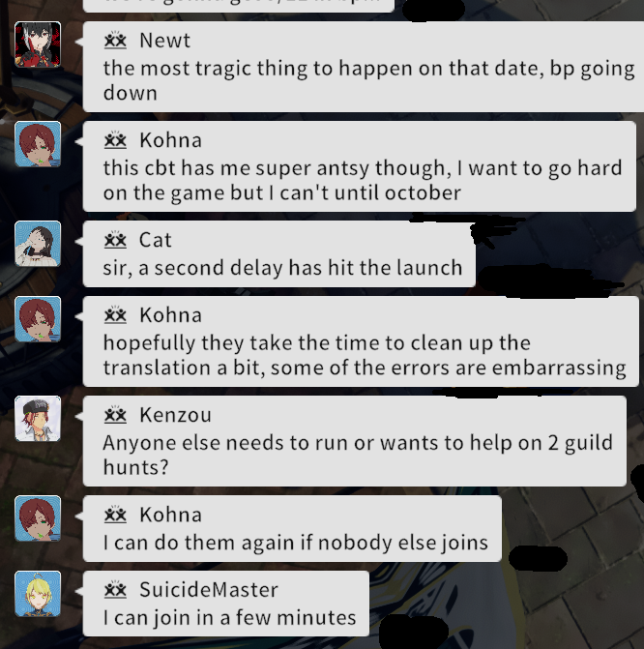
Task: Open SuicideMaster's blonde avatar
Action: 38,594
